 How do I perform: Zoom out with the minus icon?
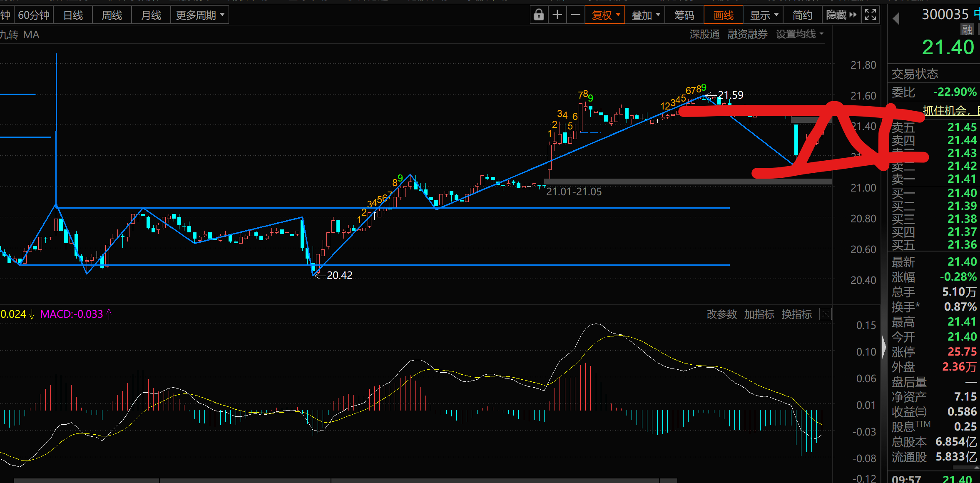point(575,15)
